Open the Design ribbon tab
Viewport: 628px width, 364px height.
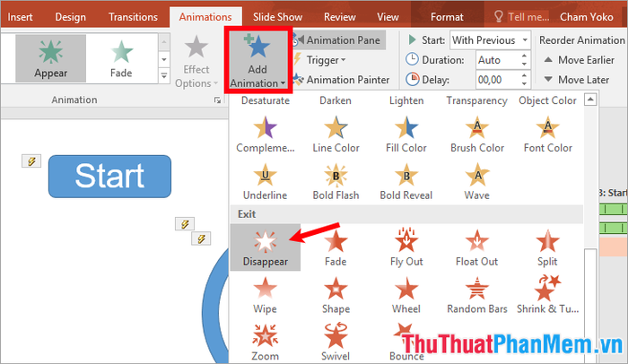click(x=71, y=17)
